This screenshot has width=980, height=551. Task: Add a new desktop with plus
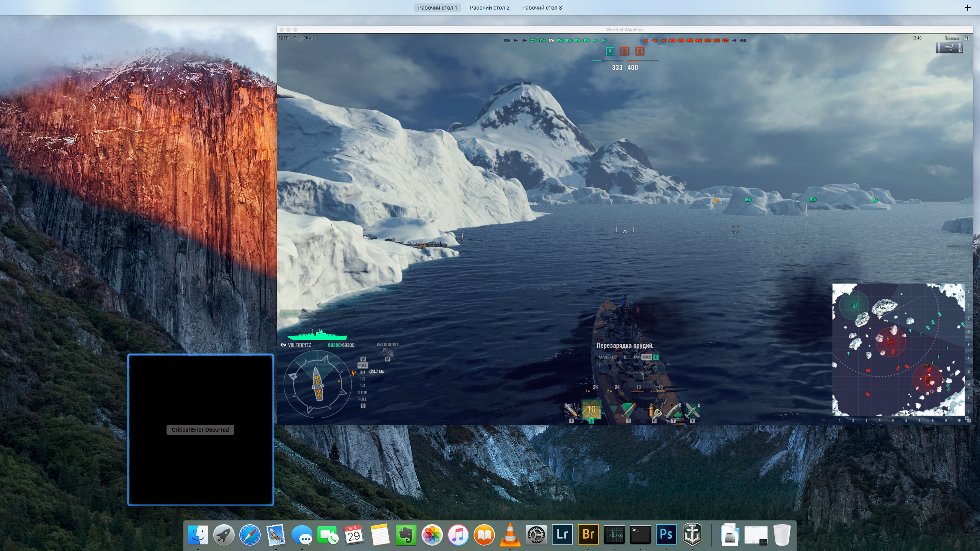[x=967, y=8]
